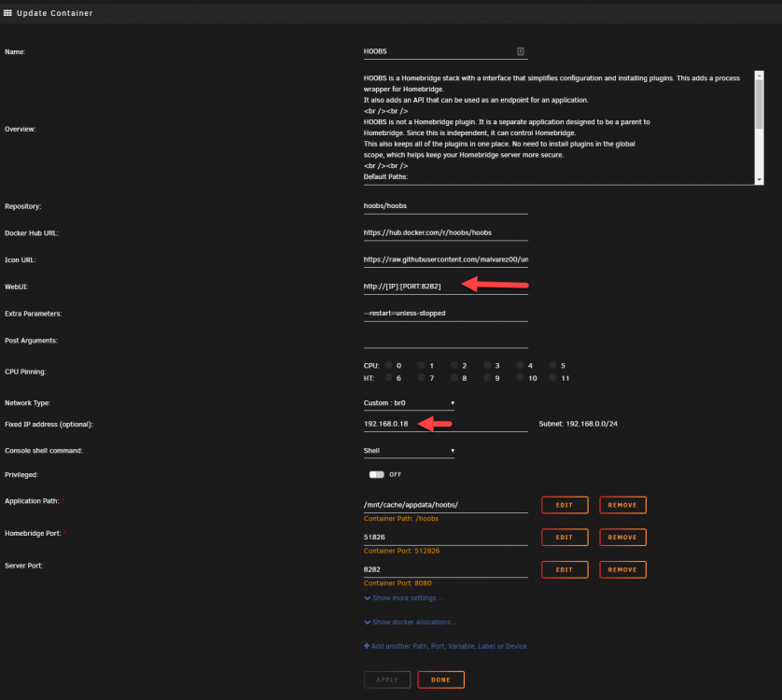
Task: Click the Homebridge Port 51826 field
Action: tap(445, 538)
